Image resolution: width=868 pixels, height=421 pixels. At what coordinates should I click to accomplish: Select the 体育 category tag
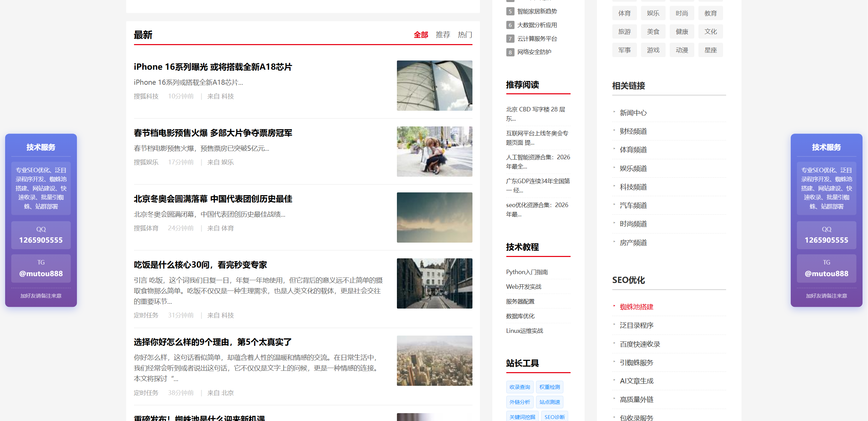pos(624,13)
